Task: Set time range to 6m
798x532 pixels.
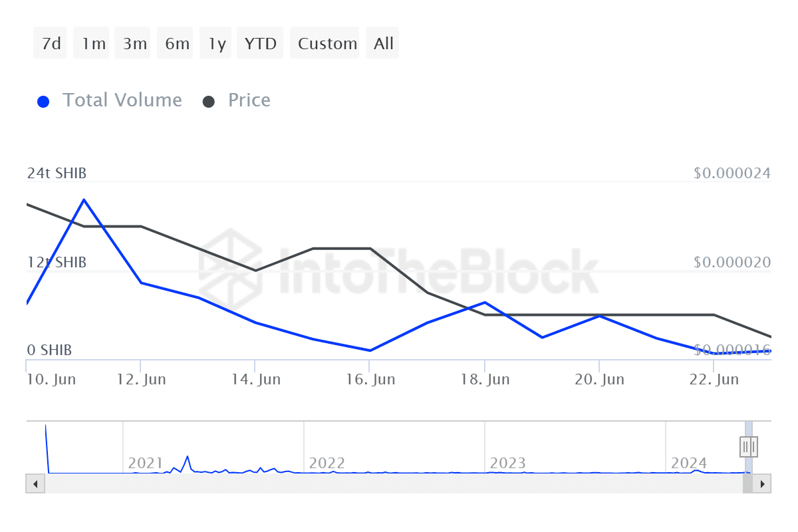Action: pyautogui.click(x=176, y=43)
